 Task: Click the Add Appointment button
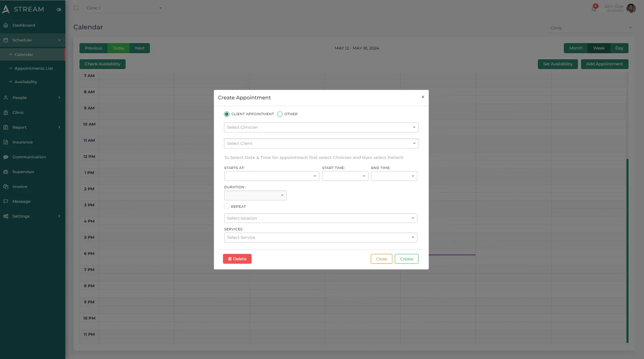click(604, 64)
